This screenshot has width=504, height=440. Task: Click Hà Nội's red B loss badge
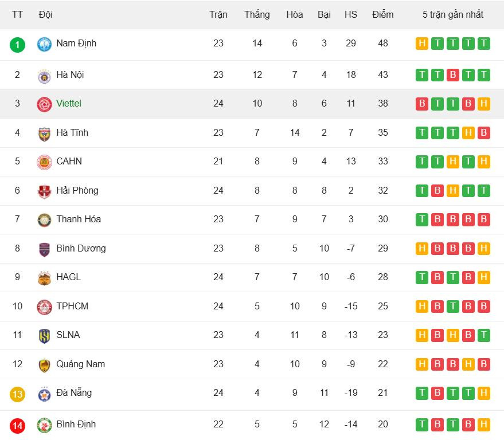click(453, 75)
